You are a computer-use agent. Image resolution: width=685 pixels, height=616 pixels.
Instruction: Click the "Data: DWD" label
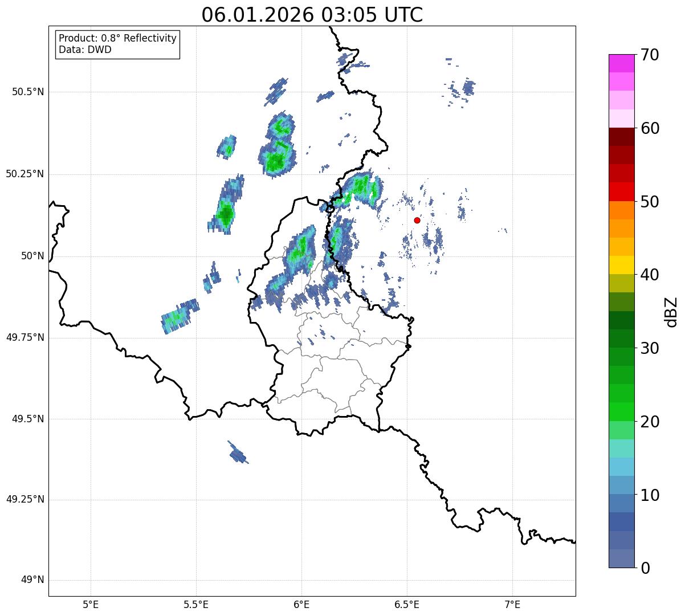pos(85,50)
